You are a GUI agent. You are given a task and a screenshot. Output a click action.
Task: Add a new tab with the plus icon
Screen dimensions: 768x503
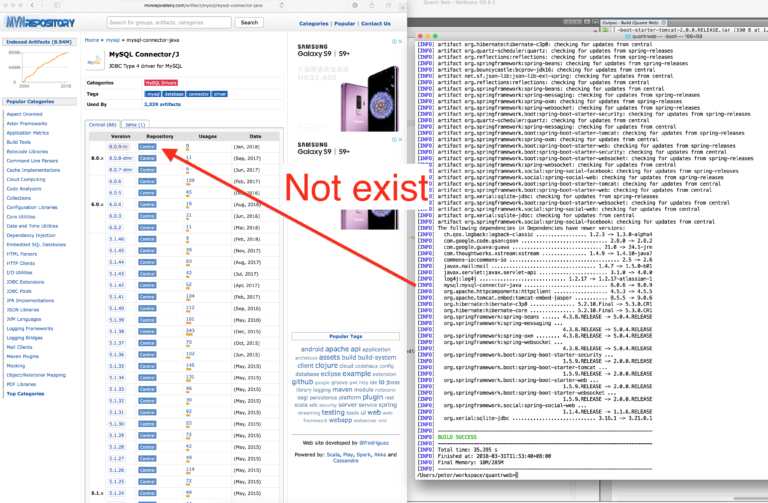coord(403,8)
